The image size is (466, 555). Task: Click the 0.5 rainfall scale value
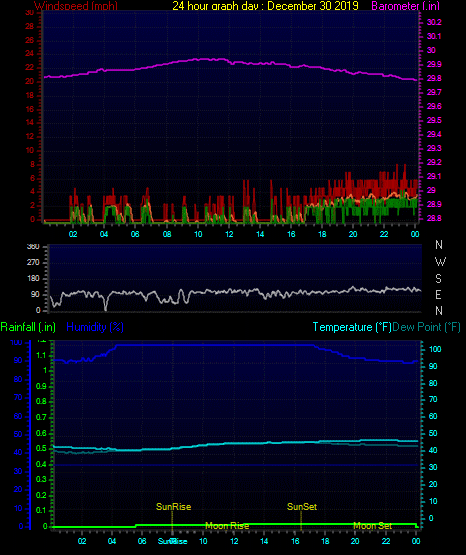click(x=41, y=448)
